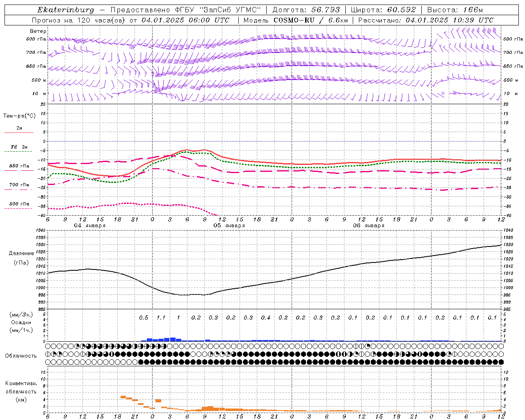Click the '05 января' date label

pos(229,226)
